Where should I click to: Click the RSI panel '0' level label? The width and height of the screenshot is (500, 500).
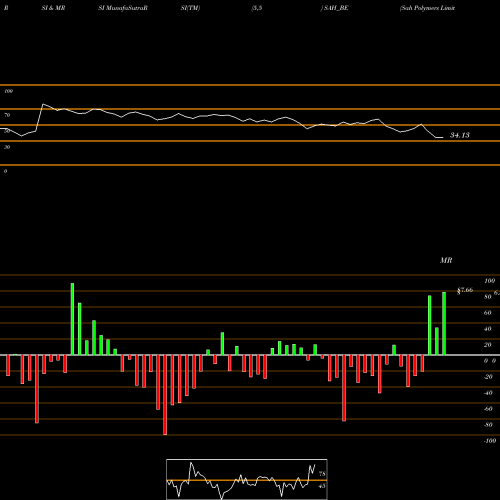click(x=5, y=171)
